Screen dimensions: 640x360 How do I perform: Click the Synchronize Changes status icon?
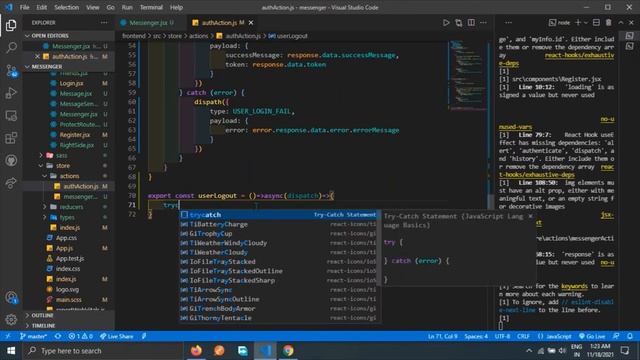pyautogui.click(x=58, y=336)
